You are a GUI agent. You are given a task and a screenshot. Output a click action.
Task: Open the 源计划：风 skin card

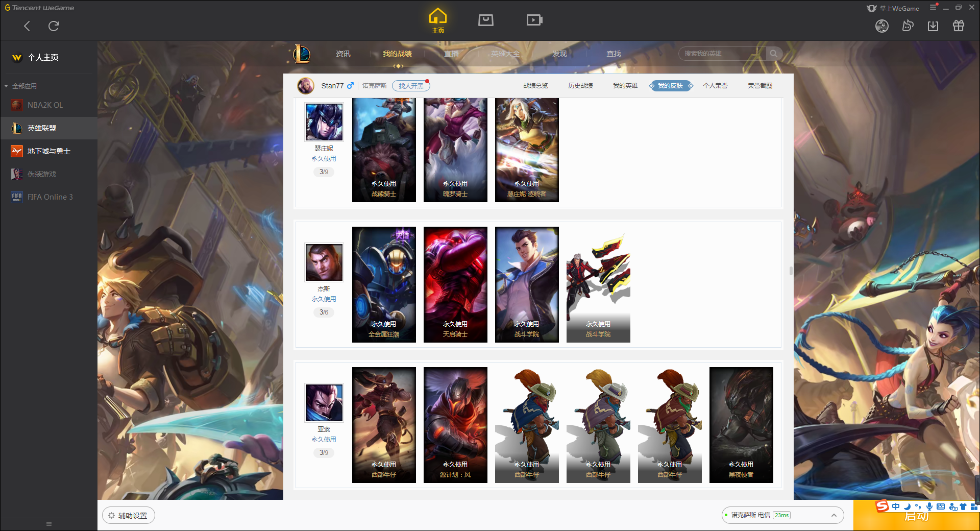click(455, 425)
